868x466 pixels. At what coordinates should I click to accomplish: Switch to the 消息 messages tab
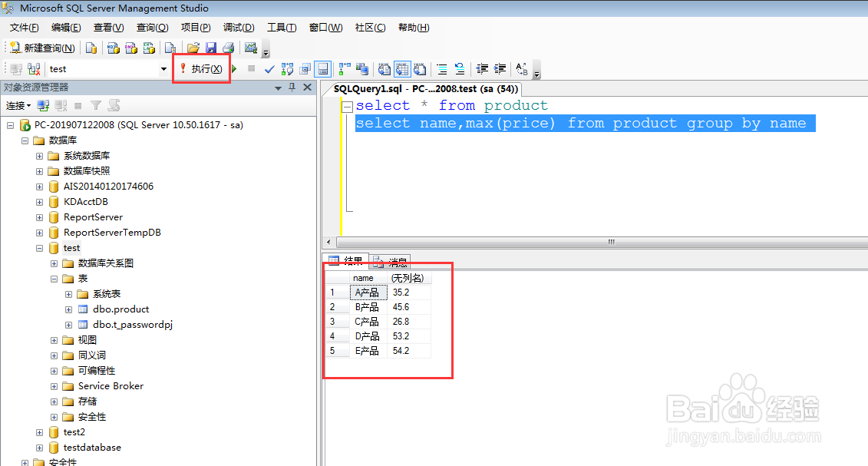391,261
